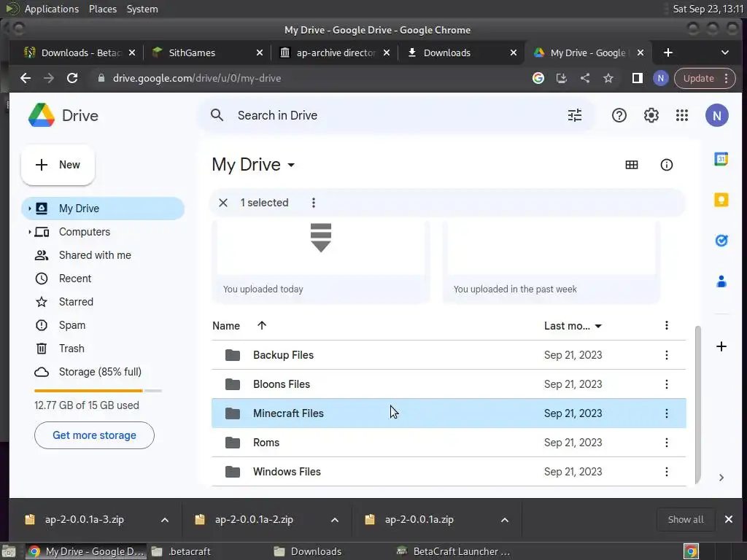Image resolution: width=747 pixels, height=560 pixels.
Task: Open more options for Backup Files
Action: pyautogui.click(x=666, y=355)
